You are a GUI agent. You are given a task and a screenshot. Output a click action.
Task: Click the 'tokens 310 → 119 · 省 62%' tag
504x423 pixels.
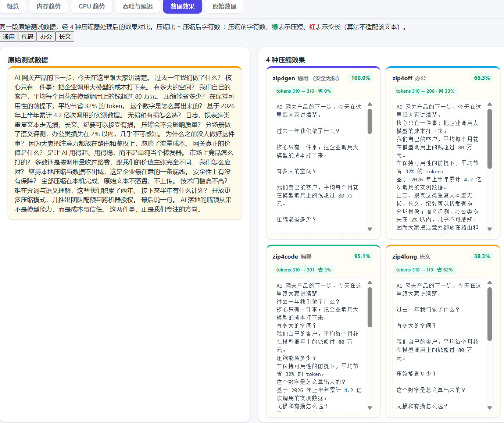click(425, 270)
